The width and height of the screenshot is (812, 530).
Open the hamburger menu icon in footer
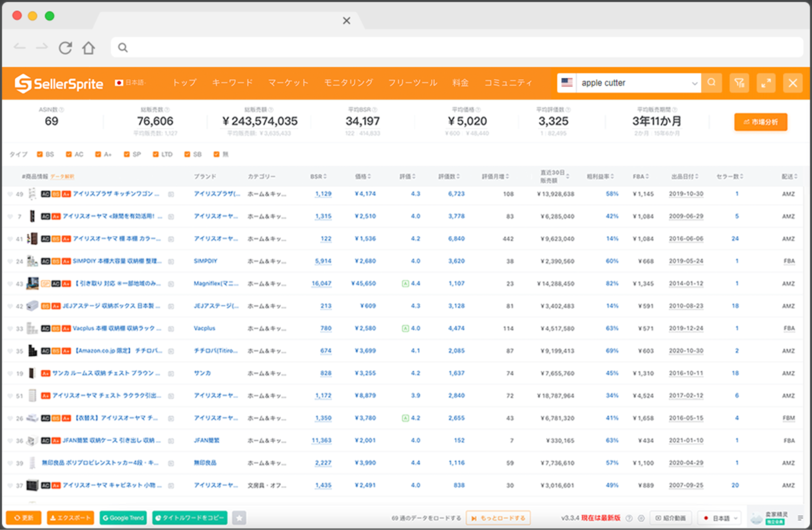tap(800, 518)
